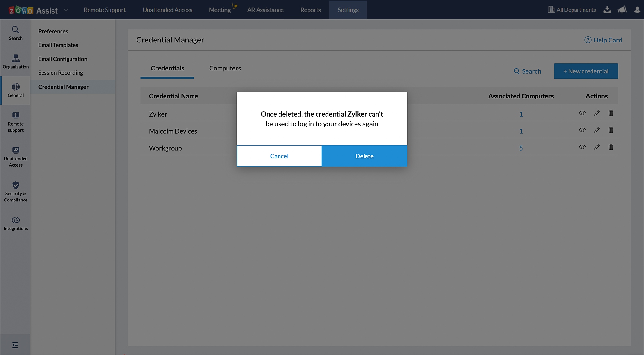Open Unattended Access sidebar settings
644x355 pixels.
(x=15, y=157)
